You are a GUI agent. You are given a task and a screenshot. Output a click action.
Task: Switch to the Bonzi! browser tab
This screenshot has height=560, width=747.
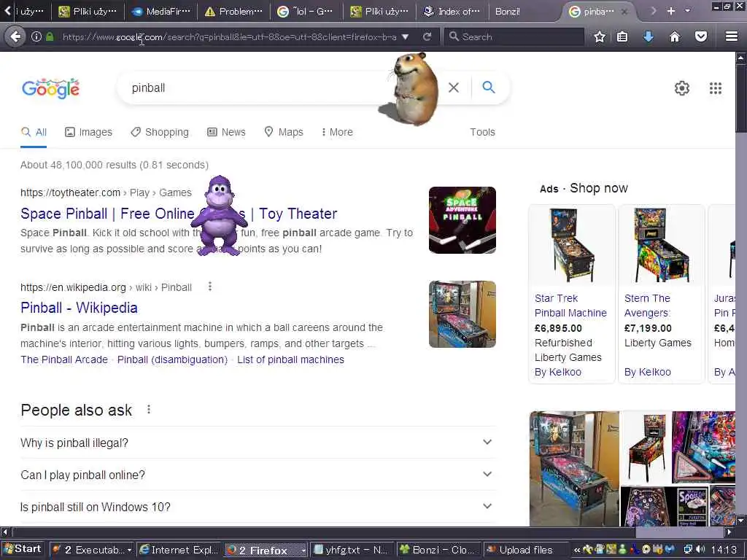coord(524,12)
